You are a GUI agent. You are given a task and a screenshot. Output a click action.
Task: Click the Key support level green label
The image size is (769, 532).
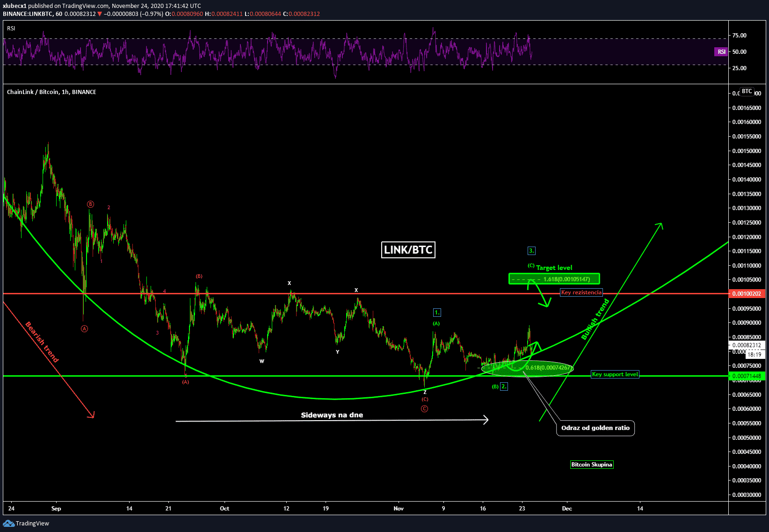(x=615, y=374)
